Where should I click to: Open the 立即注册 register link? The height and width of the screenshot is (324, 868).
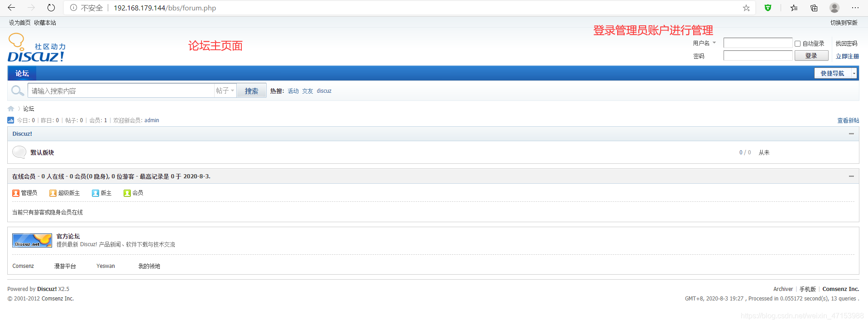pyautogui.click(x=847, y=56)
